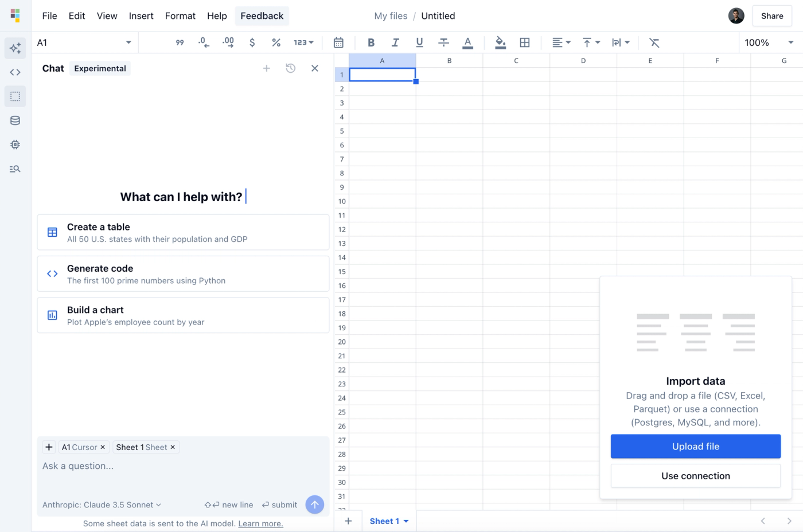The image size is (803, 532).
Task: Add context with plus in chat box
Action: point(49,447)
